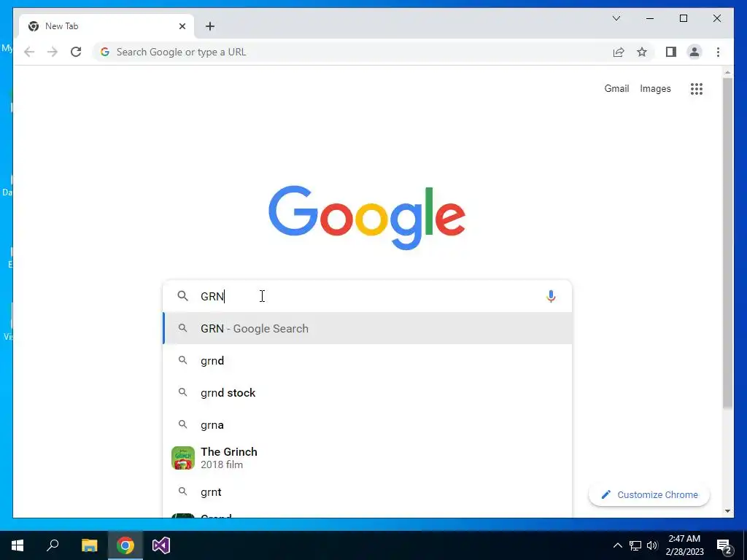This screenshot has height=560, width=747.
Task: Open the Windows Start menu
Action: point(18,545)
